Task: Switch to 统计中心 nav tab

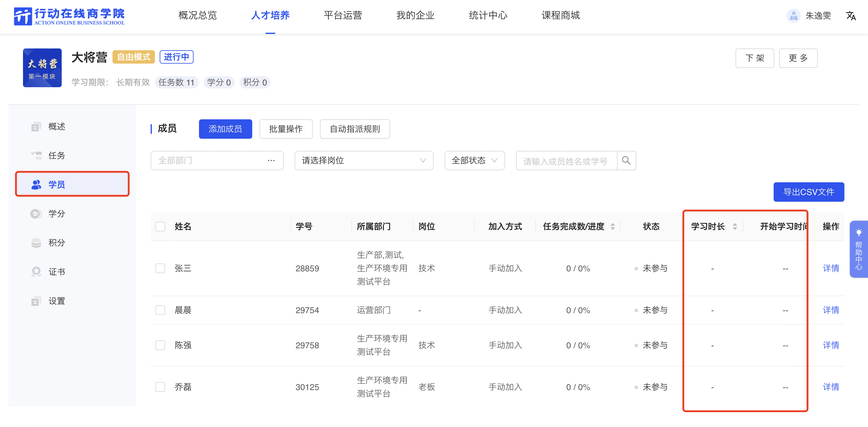Action: (488, 15)
